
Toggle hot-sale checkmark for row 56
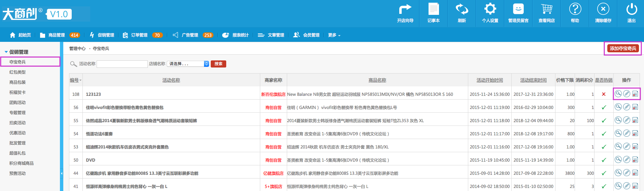tap(604, 107)
